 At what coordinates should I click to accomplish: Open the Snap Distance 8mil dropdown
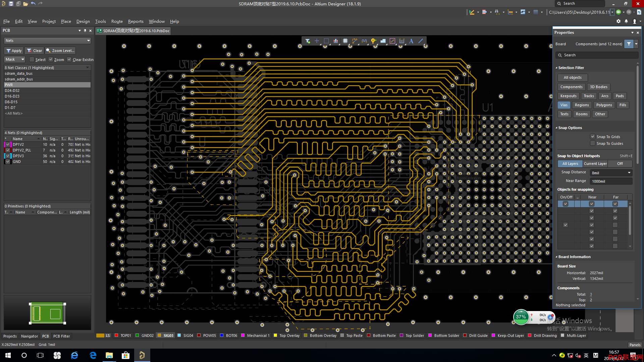[611, 173]
